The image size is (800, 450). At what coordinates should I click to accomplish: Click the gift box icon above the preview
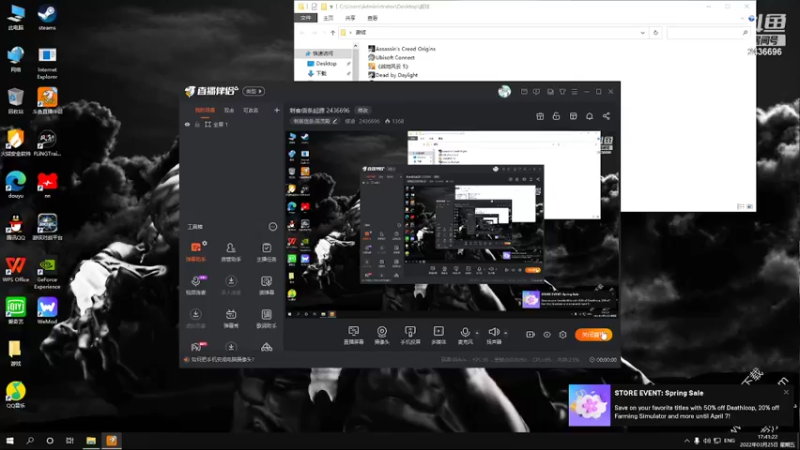click(540, 116)
